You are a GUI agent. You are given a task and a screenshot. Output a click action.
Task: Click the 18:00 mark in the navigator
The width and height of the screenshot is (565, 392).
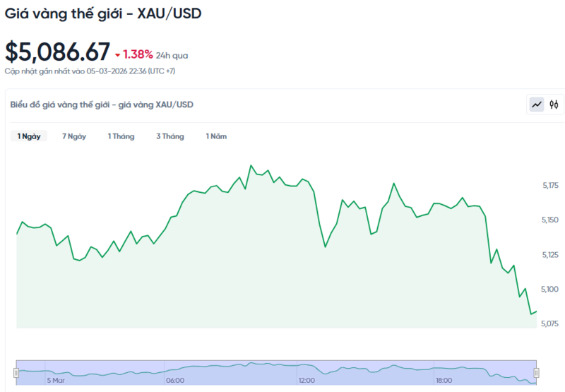[444, 381]
